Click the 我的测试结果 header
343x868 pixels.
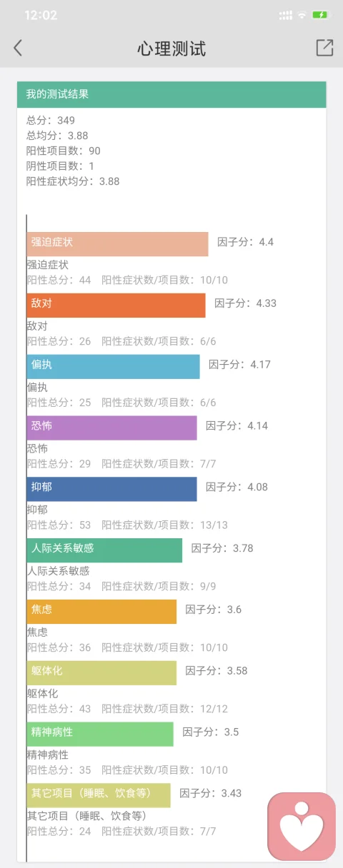(x=171, y=94)
